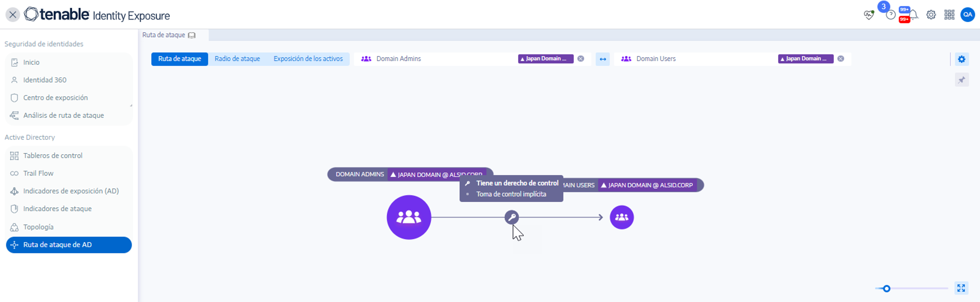This screenshot has width=980, height=302.
Task: Open Indicadores de ataque
Action: tap(69, 209)
